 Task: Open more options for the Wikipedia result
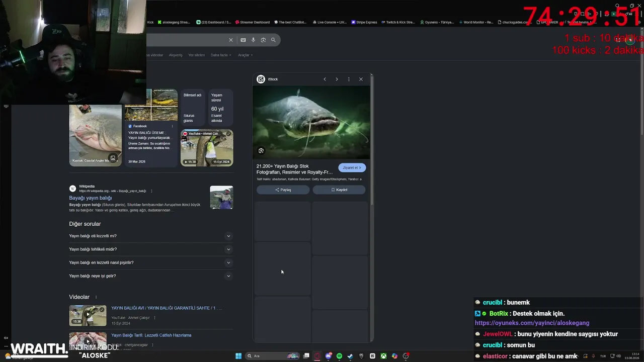[x=151, y=191]
